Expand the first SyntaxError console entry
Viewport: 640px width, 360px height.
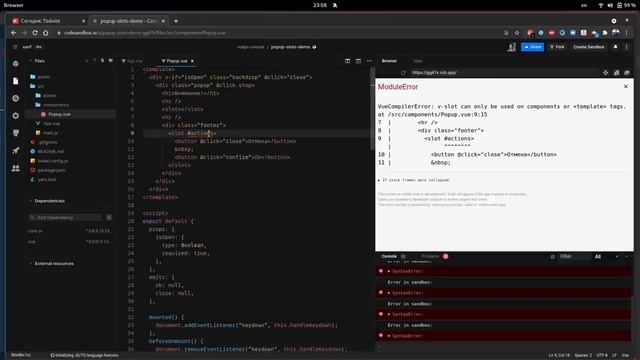point(389,271)
